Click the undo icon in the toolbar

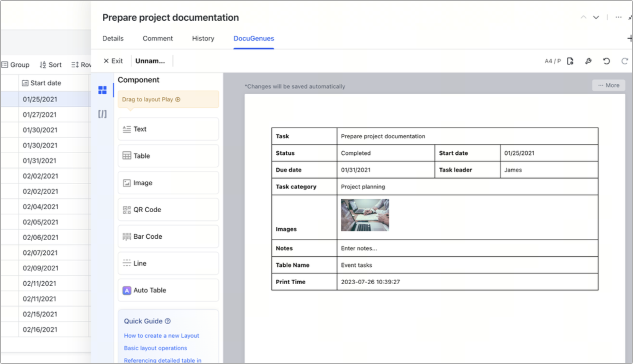click(607, 61)
